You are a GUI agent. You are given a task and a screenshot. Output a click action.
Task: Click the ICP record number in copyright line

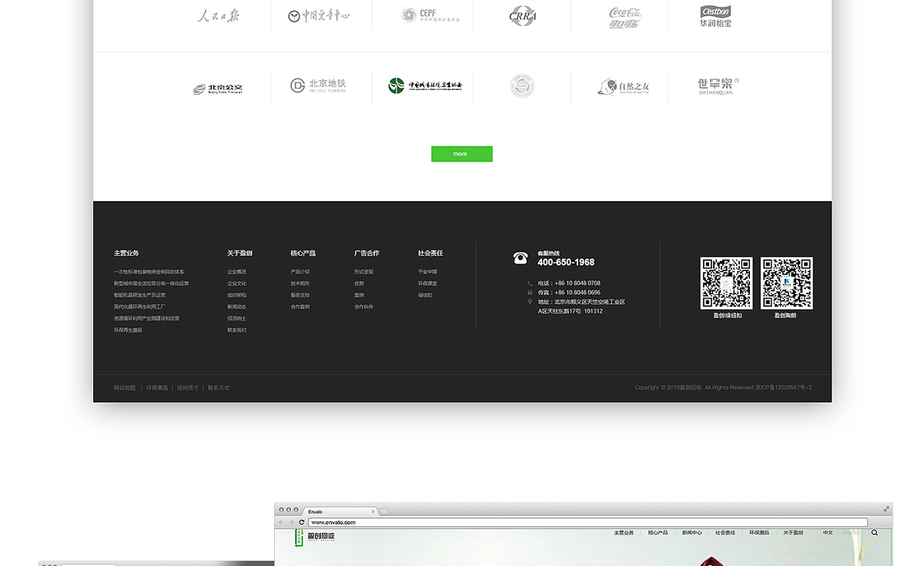tap(784, 387)
